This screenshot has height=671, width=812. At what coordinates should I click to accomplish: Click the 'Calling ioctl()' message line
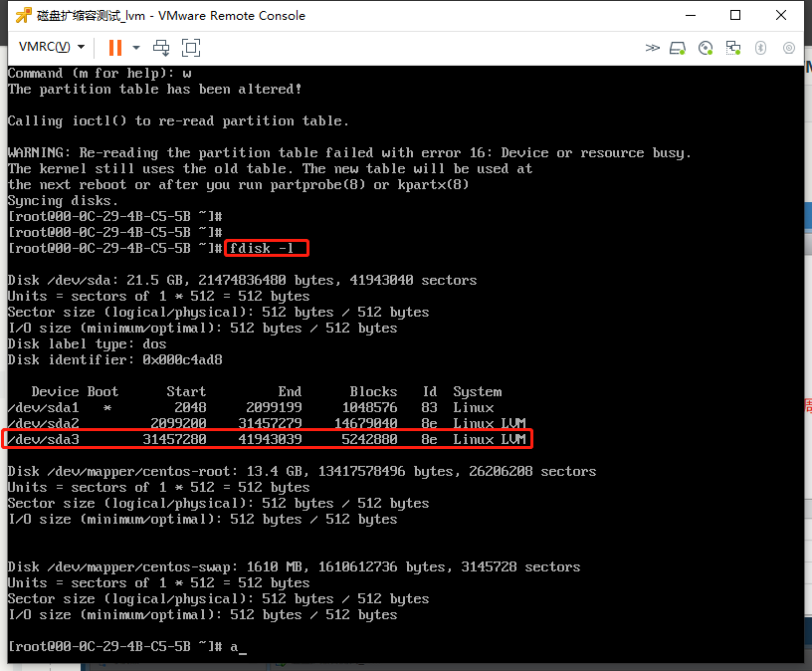click(x=178, y=120)
